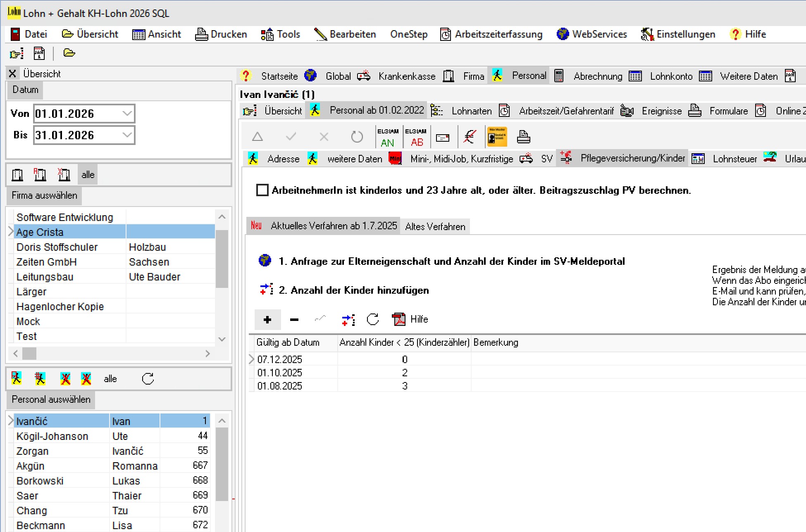This screenshot has height=532, width=806.
Task: Click the refresh icon next to alle in personnel filter
Action: point(148,379)
